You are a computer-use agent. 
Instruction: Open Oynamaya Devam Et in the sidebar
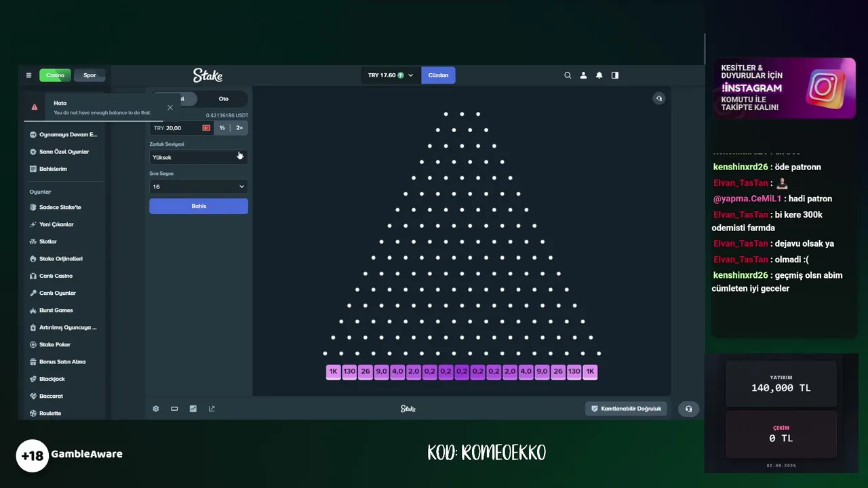[x=68, y=134]
